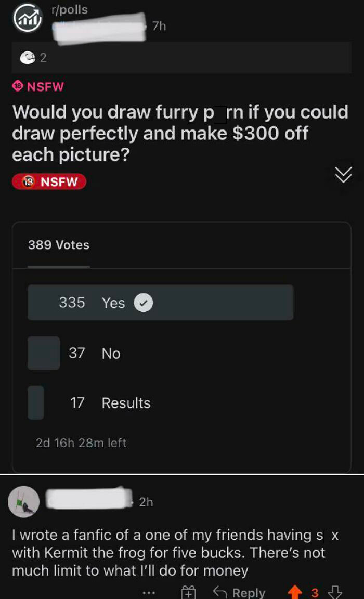Click the commenter's profile avatar
The width and height of the screenshot is (364, 599).
point(23,501)
